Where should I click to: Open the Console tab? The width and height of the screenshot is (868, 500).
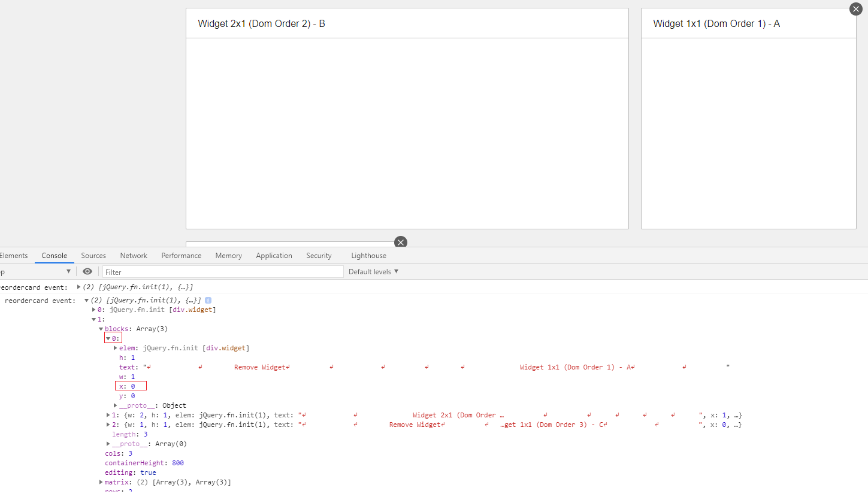pyautogui.click(x=55, y=256)
